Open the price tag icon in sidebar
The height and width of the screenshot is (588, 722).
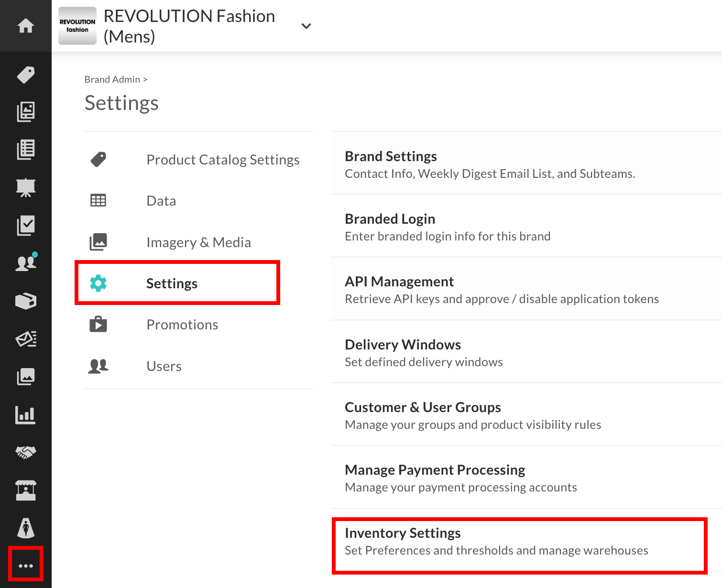click(26, 75)
